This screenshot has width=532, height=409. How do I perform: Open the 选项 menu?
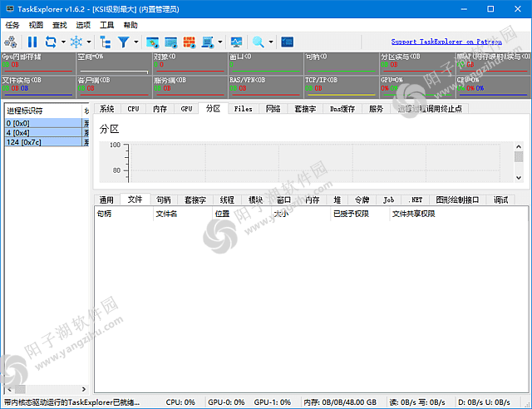coord(83,25)
